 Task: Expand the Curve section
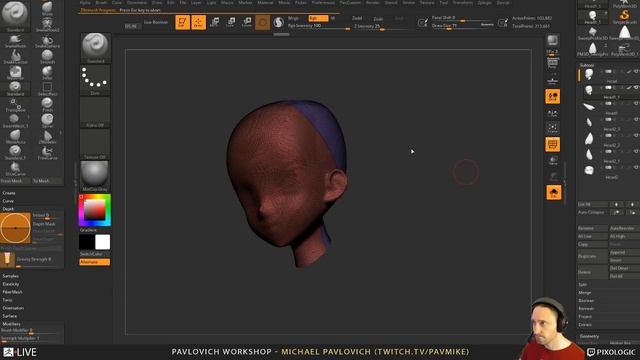8,201
